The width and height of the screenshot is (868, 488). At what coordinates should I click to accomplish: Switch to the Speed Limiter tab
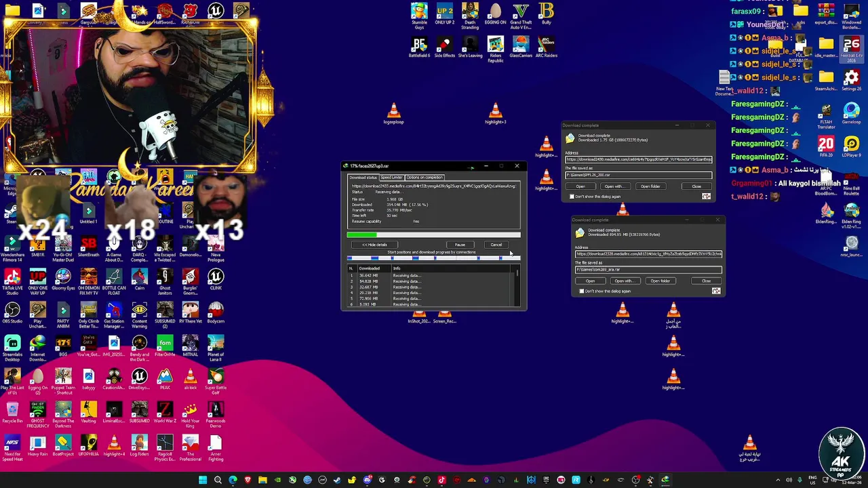pos(391,178)
